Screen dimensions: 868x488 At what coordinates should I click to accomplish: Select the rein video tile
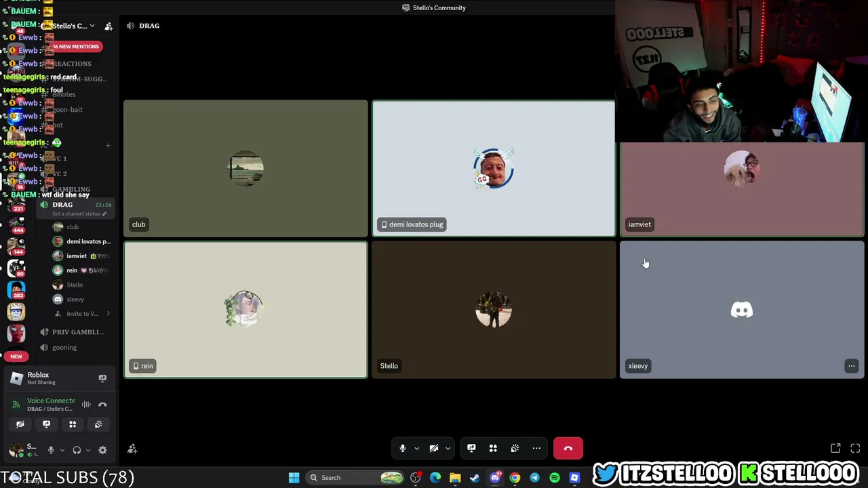[x=245, y=310]
